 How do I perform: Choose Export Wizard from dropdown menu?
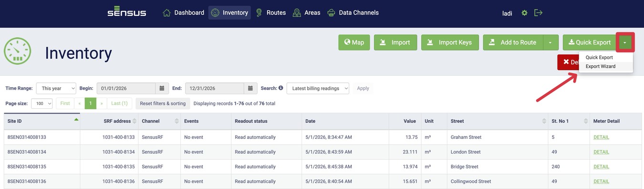[601, 66]
